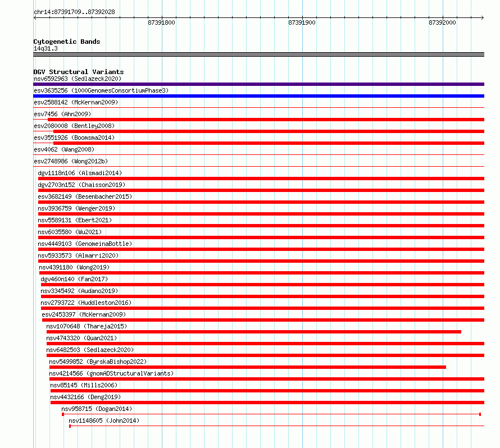The image size is (500, 448).
Task: Select dgv1118n106 (Alsmadi2014) label
Action: [x=80, y=173]
